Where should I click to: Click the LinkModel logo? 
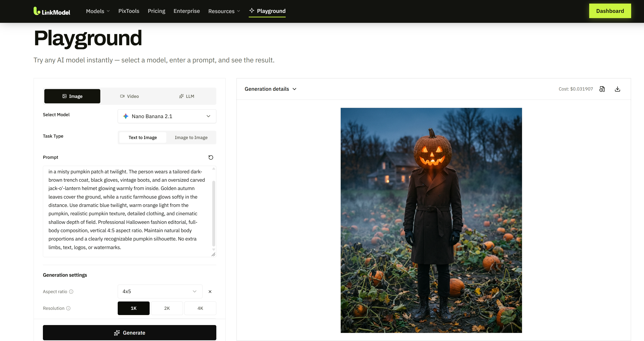[x=52, y=11]
